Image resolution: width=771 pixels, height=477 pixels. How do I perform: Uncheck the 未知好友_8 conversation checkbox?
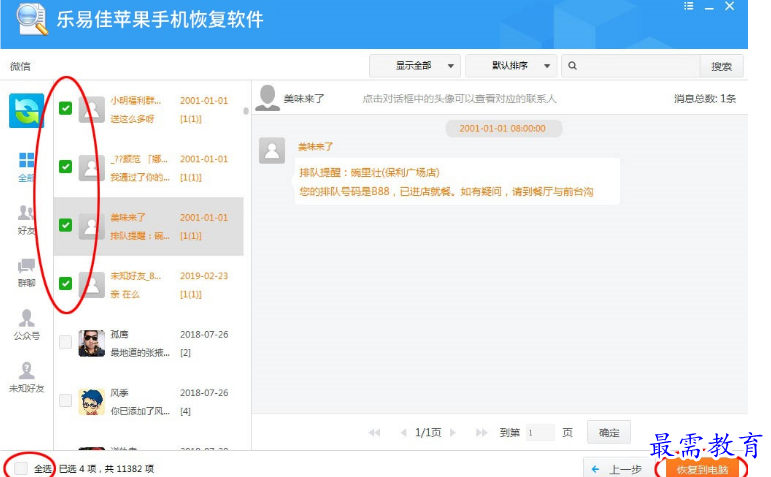click(x=65, y=284)
